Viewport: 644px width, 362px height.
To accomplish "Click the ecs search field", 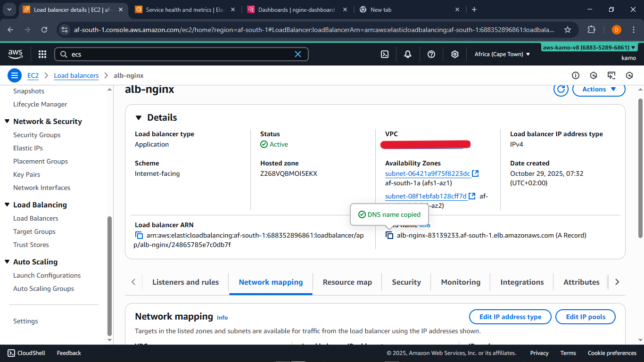I will [179, 54].
